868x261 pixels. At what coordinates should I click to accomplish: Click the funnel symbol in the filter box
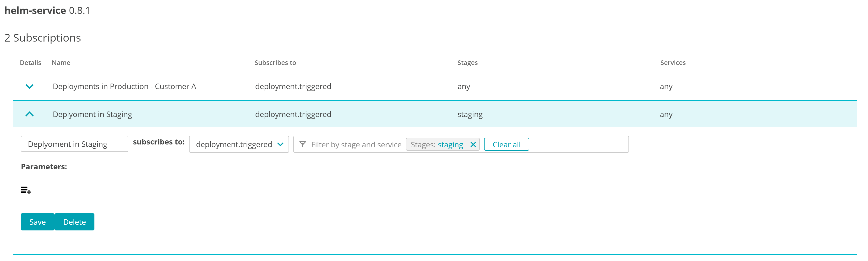coord(303,144)
